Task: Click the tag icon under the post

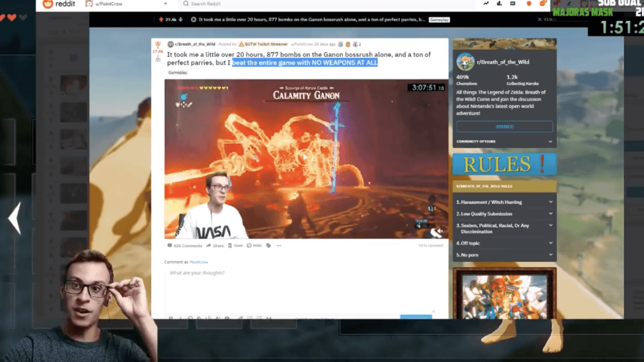Action: 268,246
